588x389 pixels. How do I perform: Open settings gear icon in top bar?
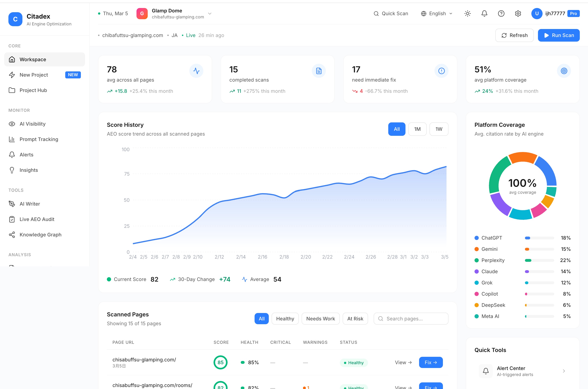[x=518, y=13]
